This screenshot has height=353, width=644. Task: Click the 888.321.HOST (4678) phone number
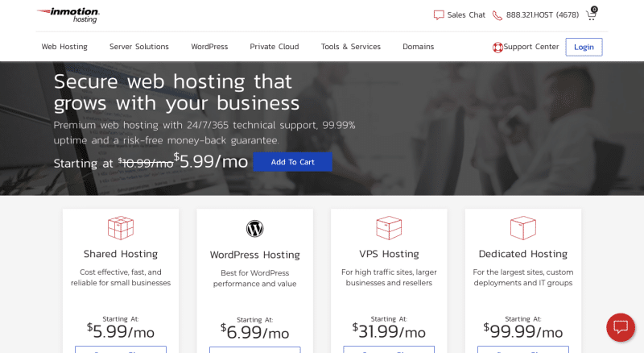click(542, 15)
